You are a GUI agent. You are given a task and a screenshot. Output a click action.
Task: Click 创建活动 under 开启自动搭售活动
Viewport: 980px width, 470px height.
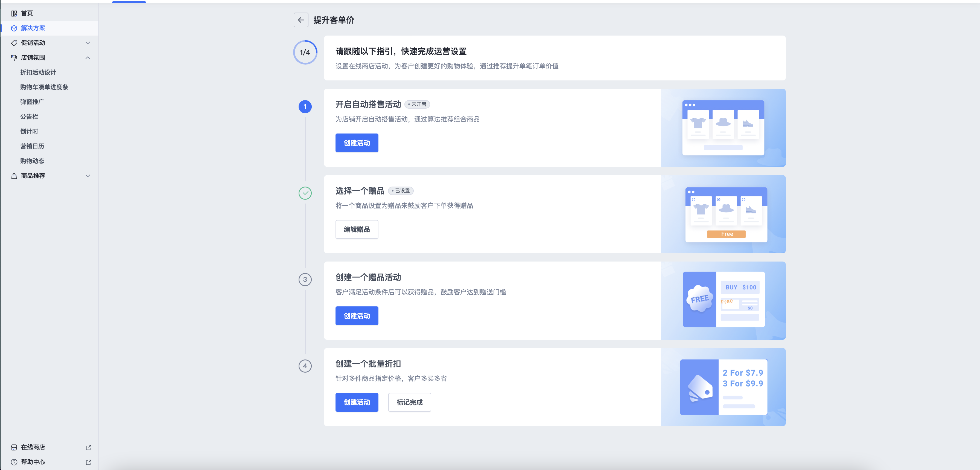pos(357,143)
